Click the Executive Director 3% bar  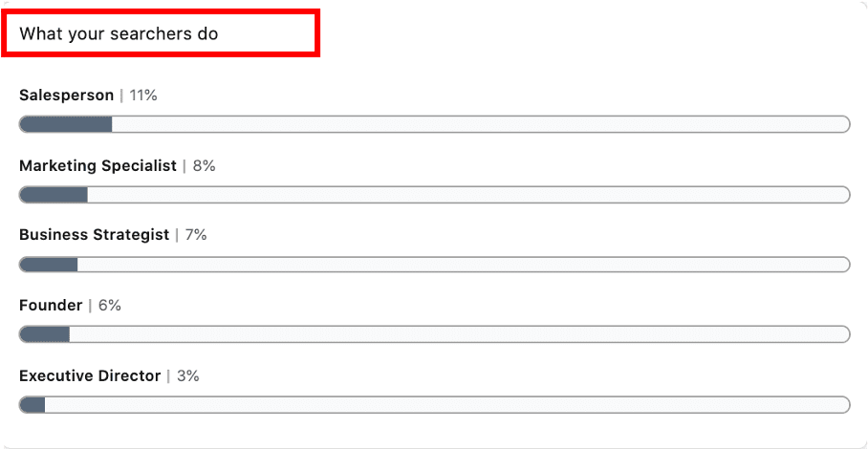pos(435,405)
